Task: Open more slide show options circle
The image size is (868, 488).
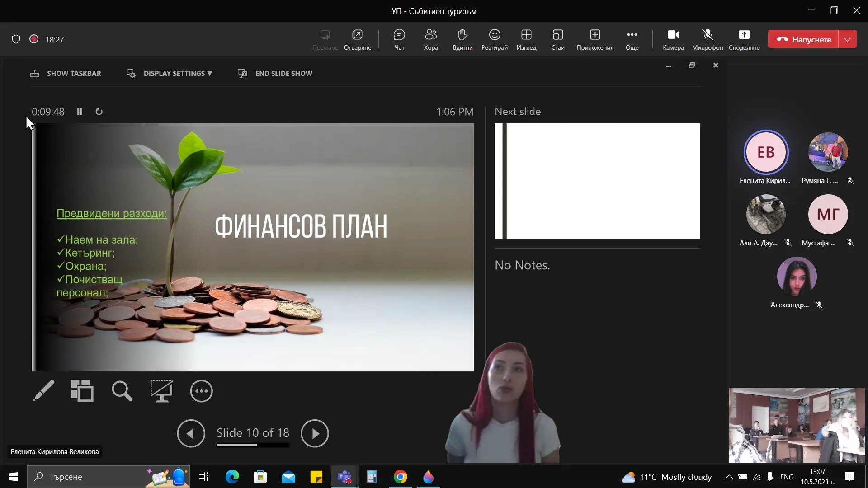Action: tap(201, 391)
